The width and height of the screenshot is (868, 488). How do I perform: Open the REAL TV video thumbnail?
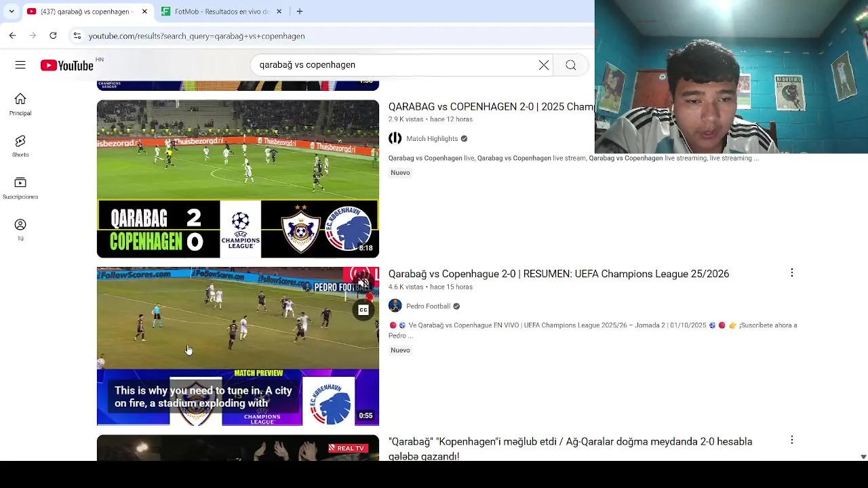(x=238, y=448)
